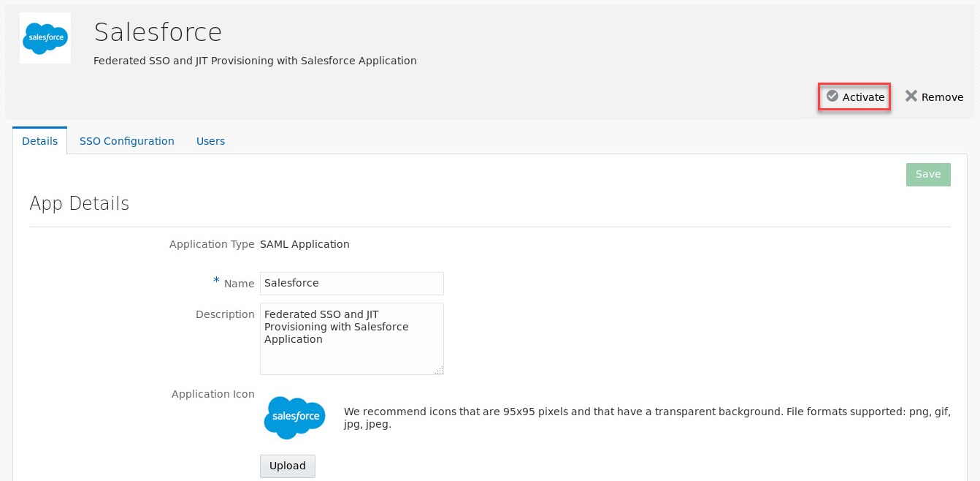
Task: Upload a new application icon
Action: click(x=288, y=466)
